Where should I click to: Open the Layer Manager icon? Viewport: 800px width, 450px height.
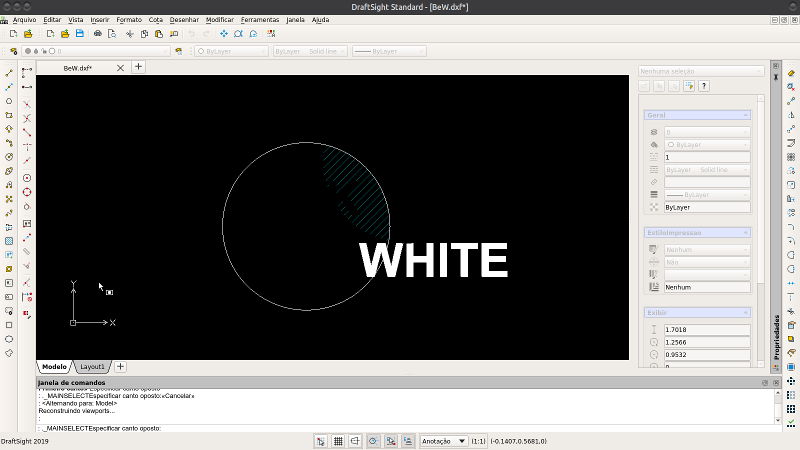[x=13, y=50]
